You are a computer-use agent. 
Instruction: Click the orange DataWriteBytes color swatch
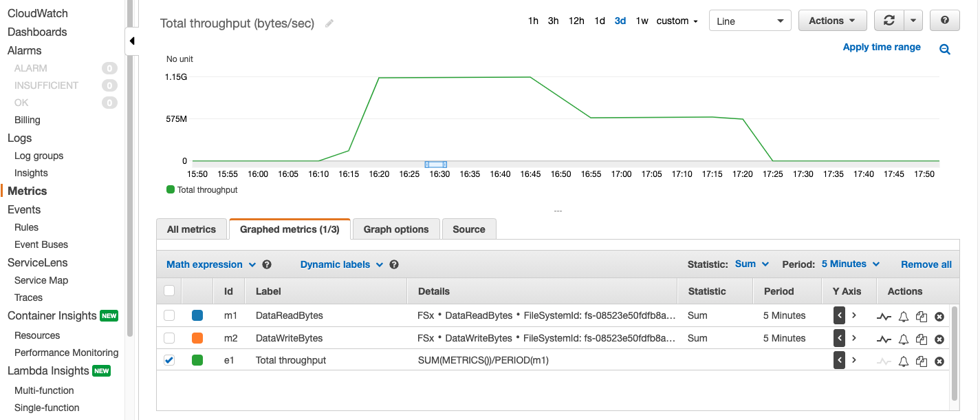tap(197, 338)
